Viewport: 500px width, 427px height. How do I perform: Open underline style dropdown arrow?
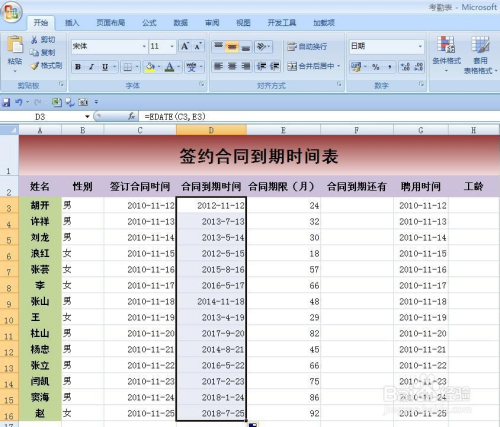point(114,67)
